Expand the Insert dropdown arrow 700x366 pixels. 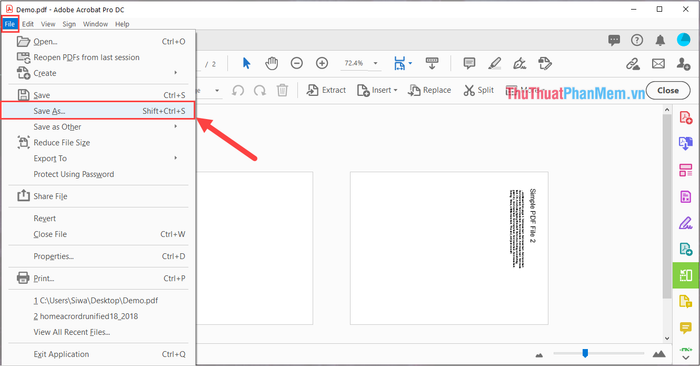click(396, 91)
